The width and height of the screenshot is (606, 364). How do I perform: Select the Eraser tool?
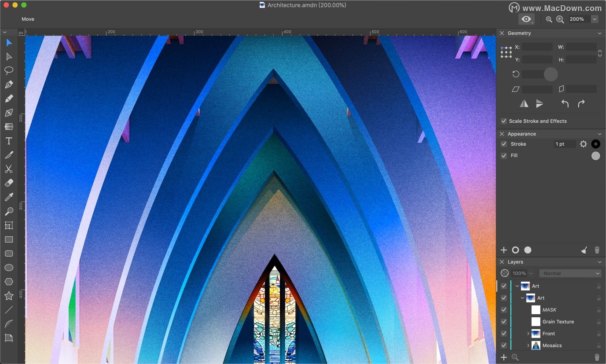point(9,183)
